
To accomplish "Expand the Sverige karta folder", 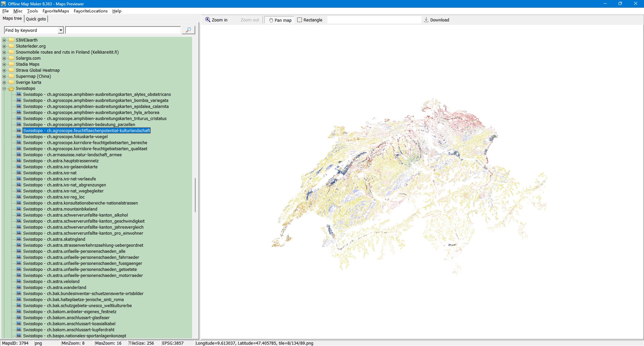I will [x=4, y=82].
